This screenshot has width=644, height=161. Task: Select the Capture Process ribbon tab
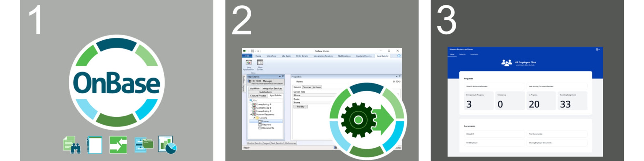(x=364, y=56)
